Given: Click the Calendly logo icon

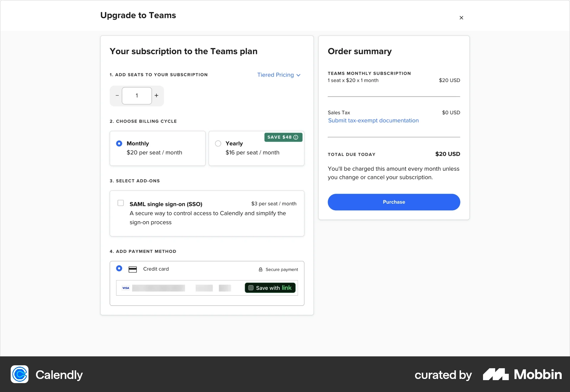Looking at the screenshot, I should tap(20, 374).
